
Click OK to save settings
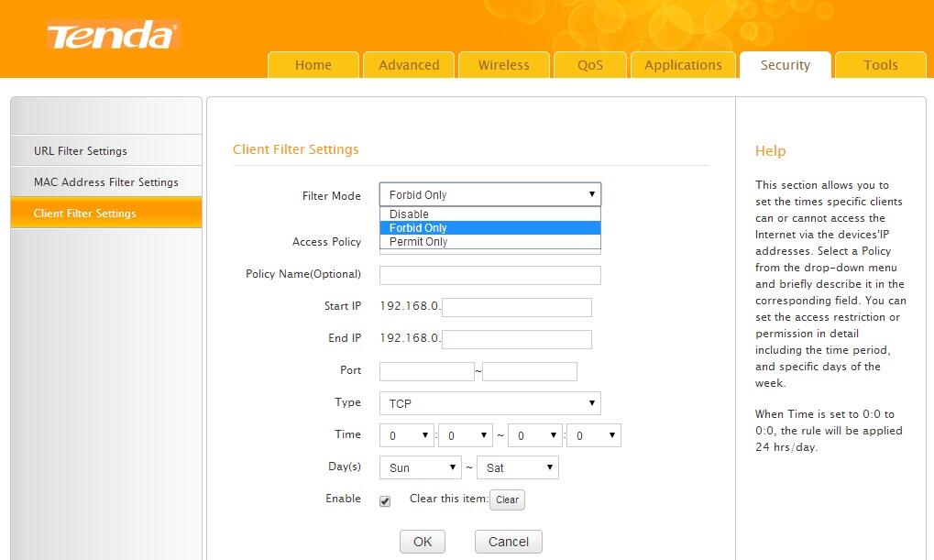(x=423, y=542)
